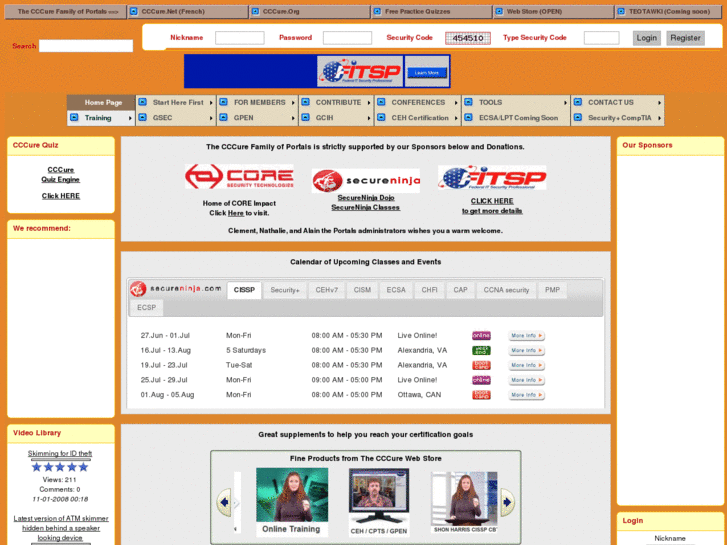The image size is (727, 545).
Task: Click the icon beside Security+ CompTIA
Action: 578,117
